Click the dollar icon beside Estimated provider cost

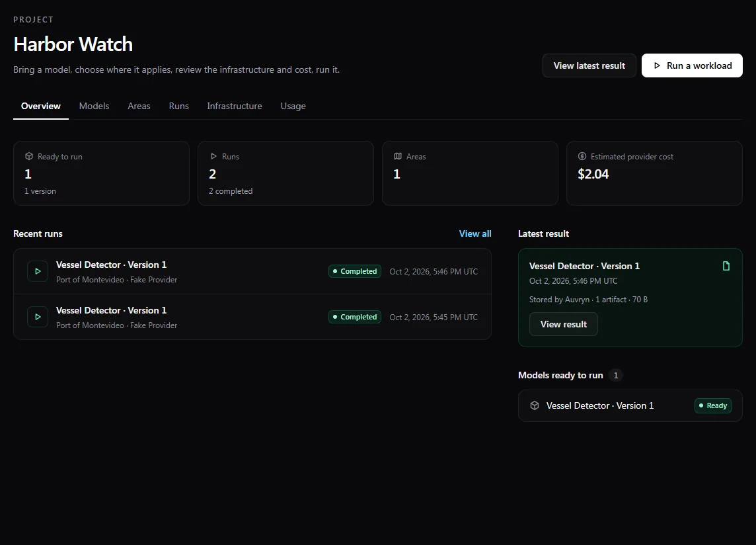[582, 156]
